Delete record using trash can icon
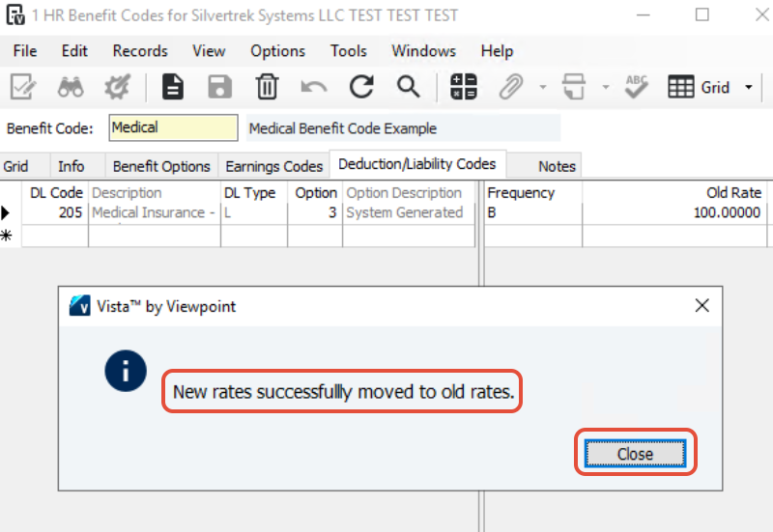773x532 pixels. [268, 87]
